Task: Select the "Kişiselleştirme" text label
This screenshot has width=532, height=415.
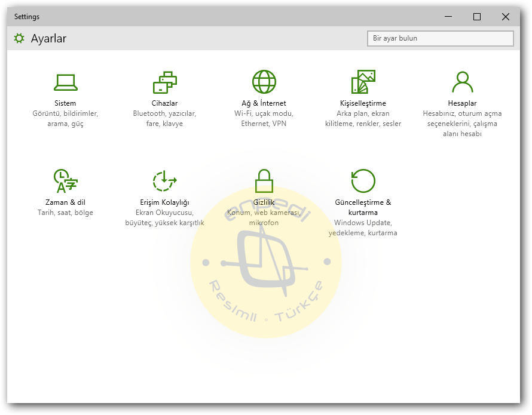Action: pos(363,103)
